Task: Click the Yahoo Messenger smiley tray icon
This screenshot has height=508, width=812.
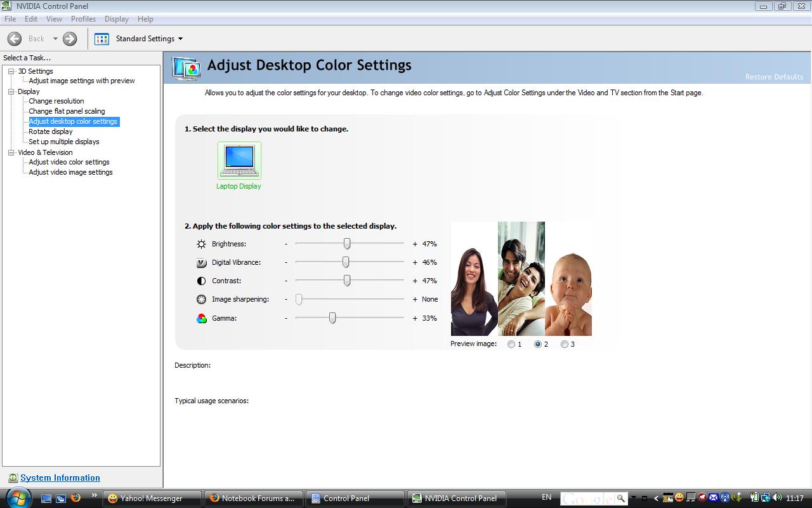Action: [x=679, y=498]
